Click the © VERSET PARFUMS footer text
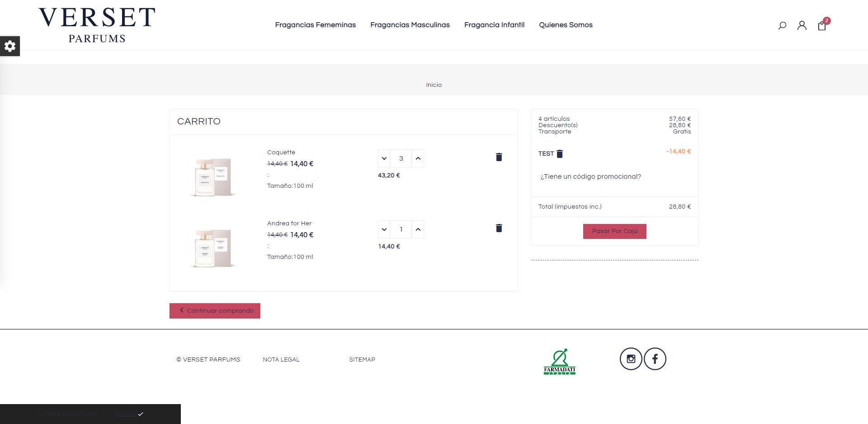868x424 pixels. pos(208,360)
